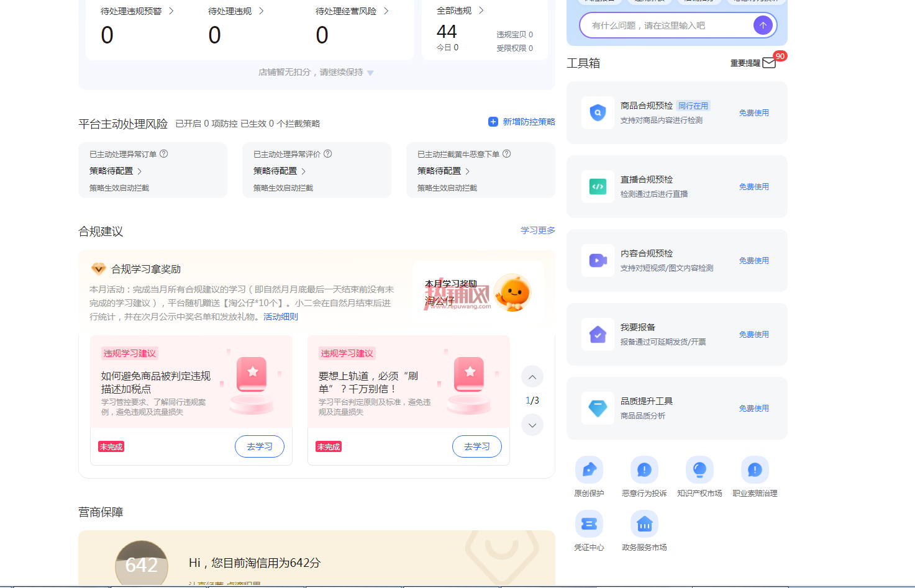The width and height of the screenshot is (915, 588).
Task: Go to next page of study suggestions
Action: [x=532, y=425]
